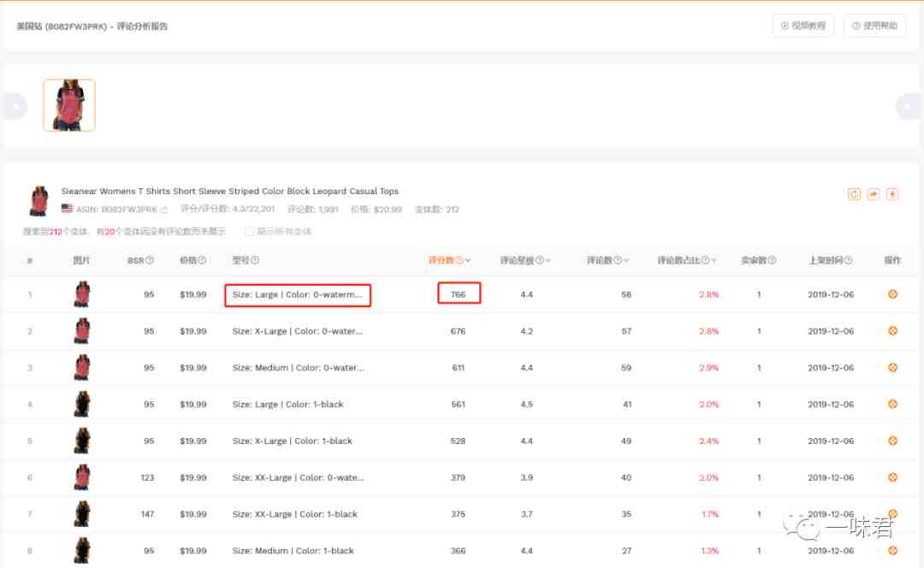Click help icon next to BSR header
Screen dimensions: 924x568
(150, 260)
